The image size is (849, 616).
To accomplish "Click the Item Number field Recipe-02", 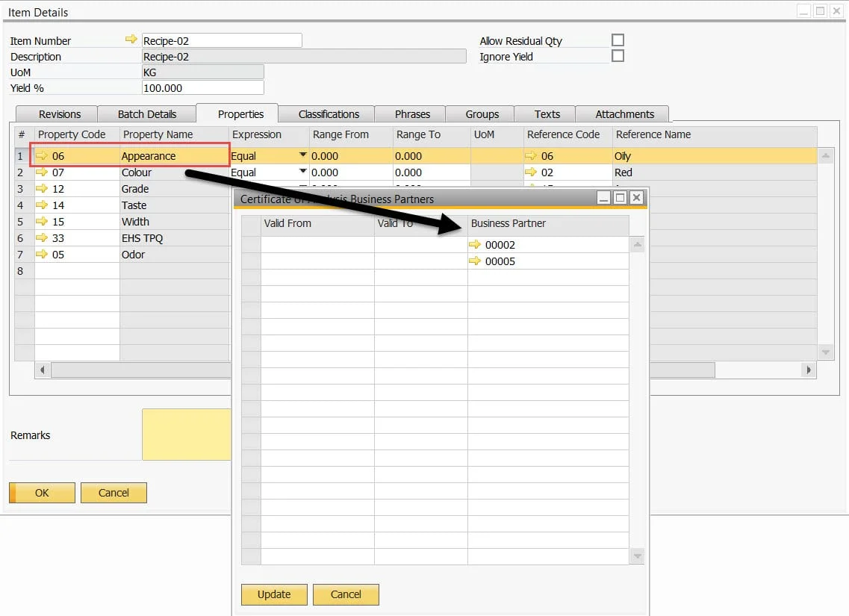I will coord(222,40).
